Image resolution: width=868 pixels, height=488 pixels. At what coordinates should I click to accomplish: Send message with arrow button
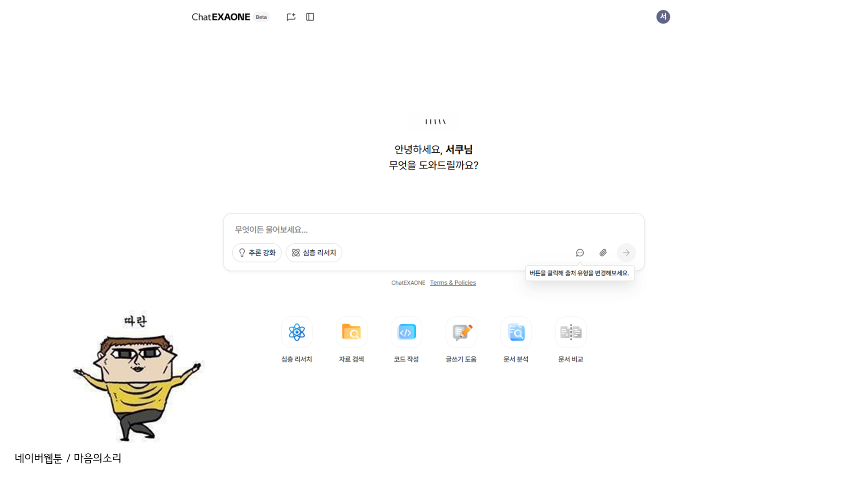pyautogui.click(x=626, y=252)
